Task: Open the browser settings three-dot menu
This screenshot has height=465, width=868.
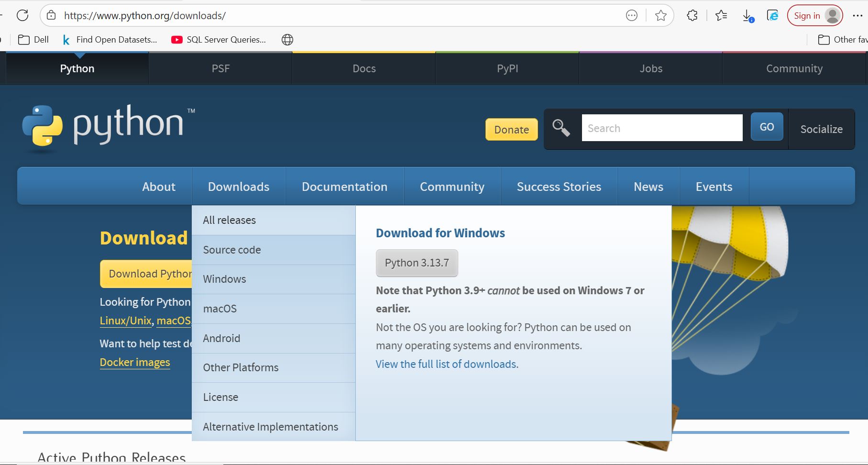Action: [x=857, y=16]
